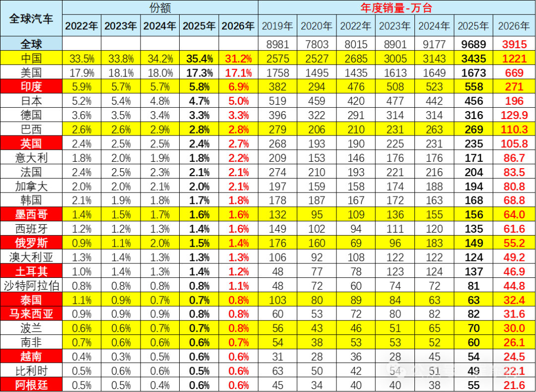Image resolution: width=536 pixels, height=392 pixels.
Task: Click the 全球 row label
Action: coord(31,44)
